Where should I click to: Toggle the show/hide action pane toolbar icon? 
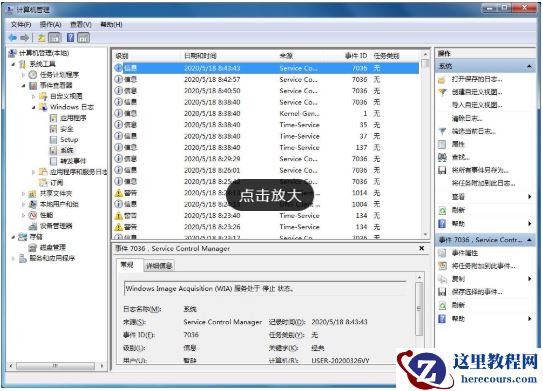pyautogui.click(x=83, y=37)
